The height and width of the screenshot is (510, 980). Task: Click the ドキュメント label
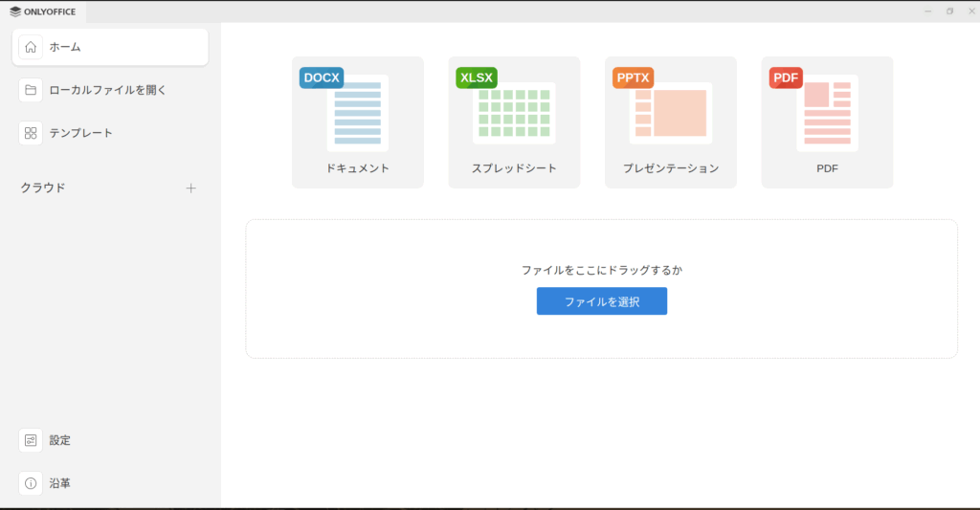click(358, 168)
